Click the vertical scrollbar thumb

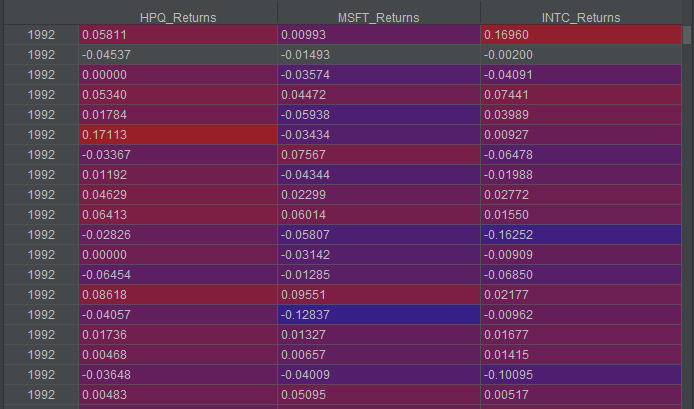click(x=687, y=35)
